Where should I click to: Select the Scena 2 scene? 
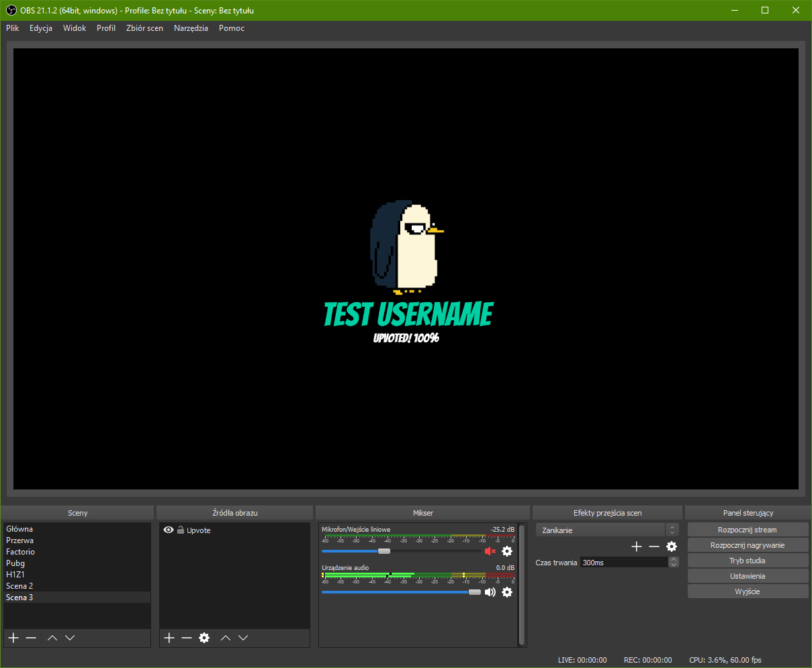[x=77, y=586]
